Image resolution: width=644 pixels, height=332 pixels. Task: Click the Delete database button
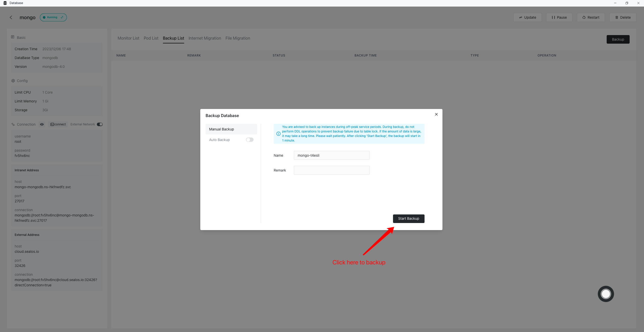[623, 17]
